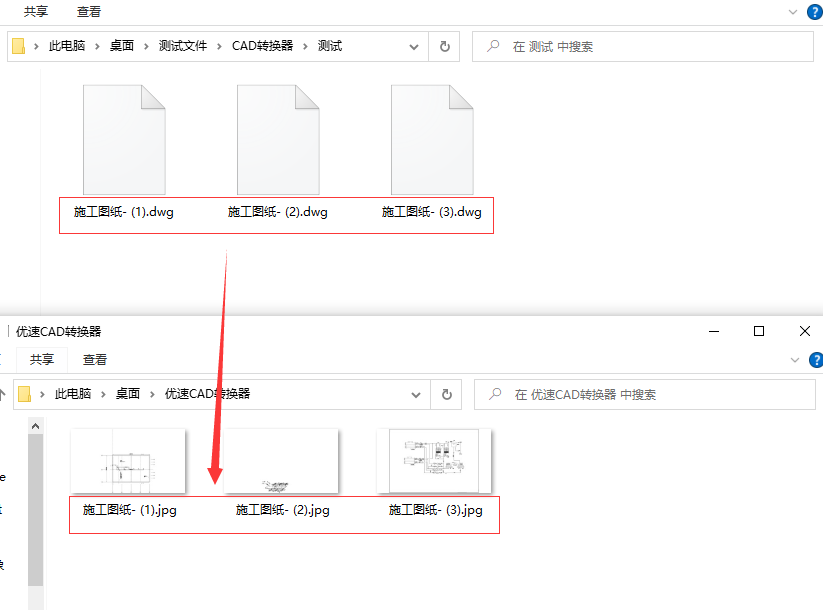Click the folder icon in the bottom address bar
The height and width of the screenshot is (610, 823).
pos(22,394)
